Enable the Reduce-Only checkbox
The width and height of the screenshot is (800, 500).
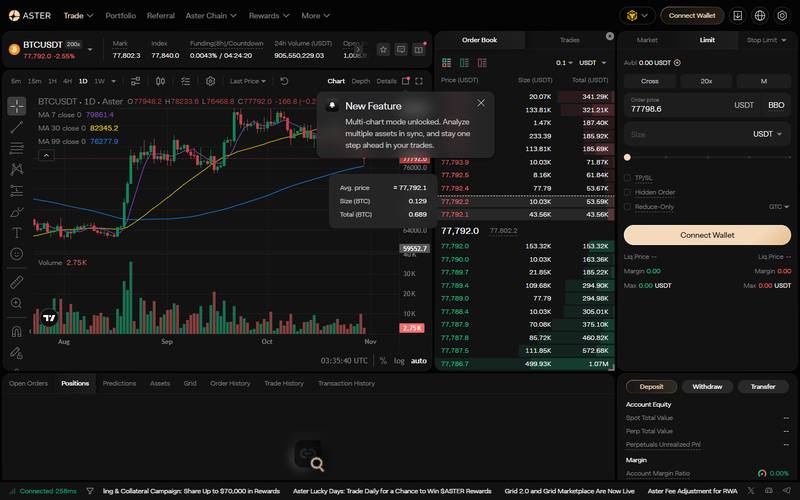pos(628,207)
